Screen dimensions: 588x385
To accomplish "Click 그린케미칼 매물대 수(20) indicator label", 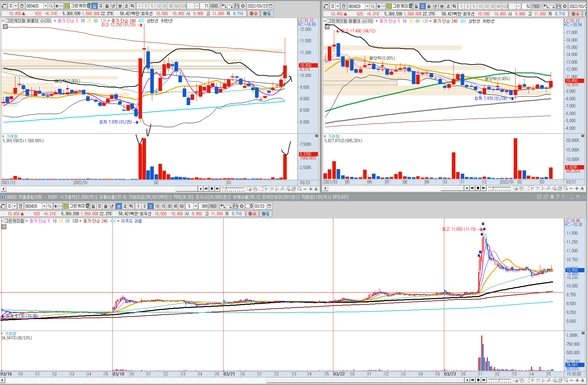I will point(29,21).
